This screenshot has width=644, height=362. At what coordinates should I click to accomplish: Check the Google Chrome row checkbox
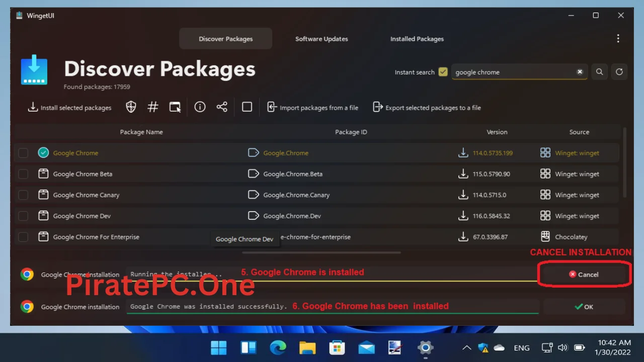(x=23, y=153)
